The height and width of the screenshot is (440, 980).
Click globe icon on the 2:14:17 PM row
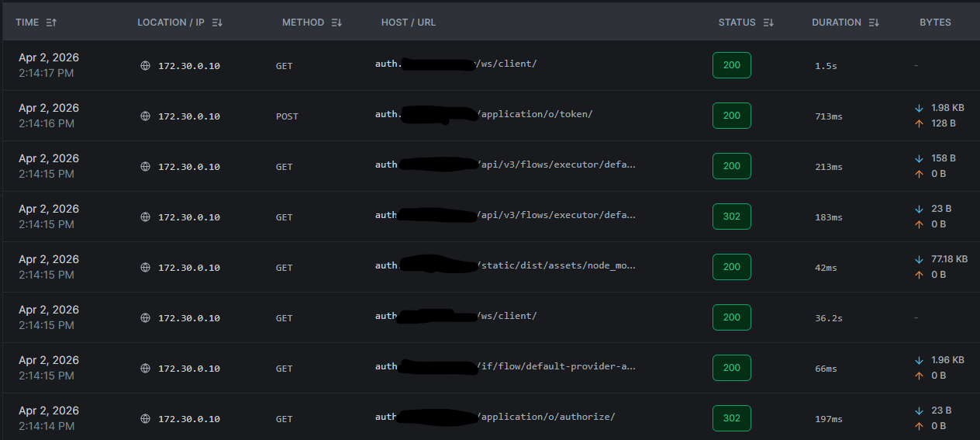145,66
